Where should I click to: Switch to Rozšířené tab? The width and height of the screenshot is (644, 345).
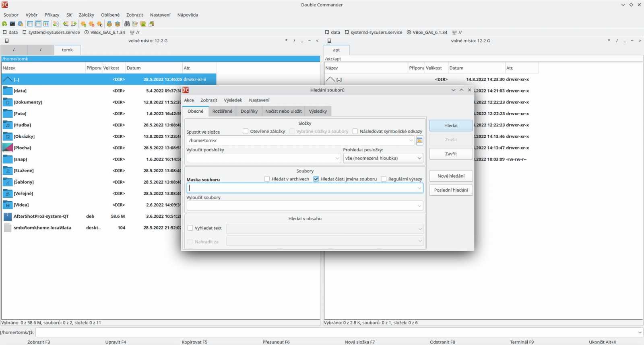tap(222, 112)
